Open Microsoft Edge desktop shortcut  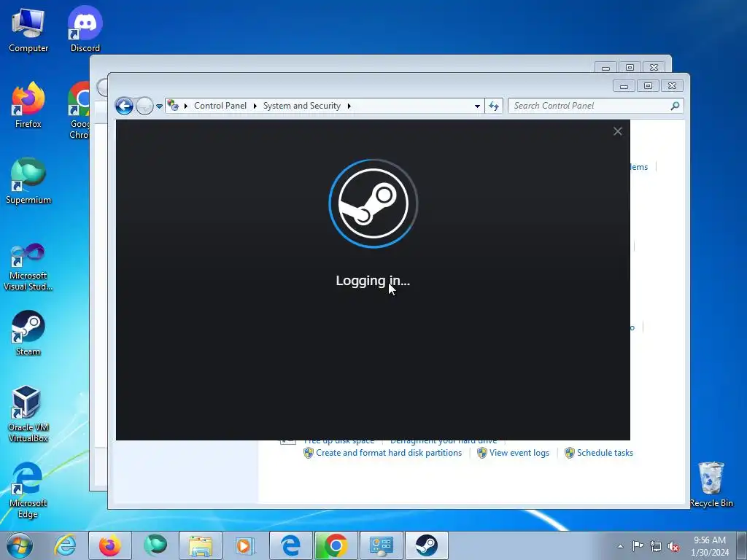[28, 490]
